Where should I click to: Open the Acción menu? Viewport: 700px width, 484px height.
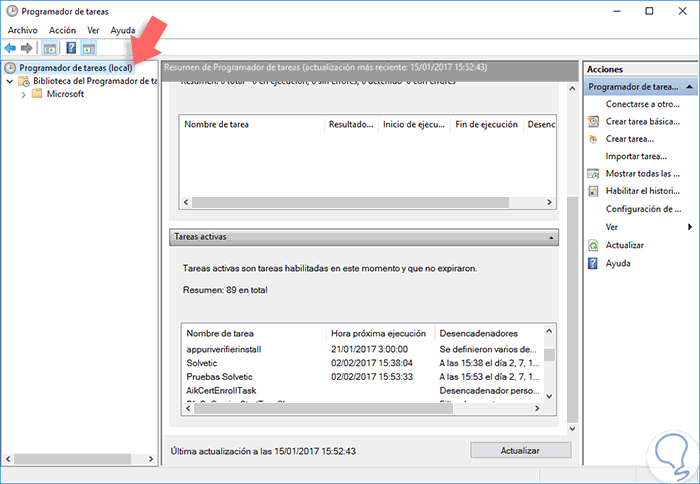[x=62, y=30]
